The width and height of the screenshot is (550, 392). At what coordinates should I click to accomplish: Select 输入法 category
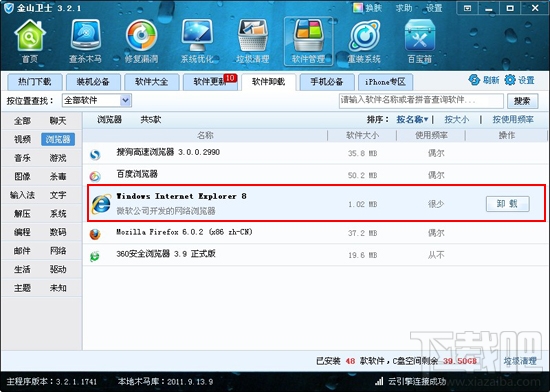click(x=22, y=195)
